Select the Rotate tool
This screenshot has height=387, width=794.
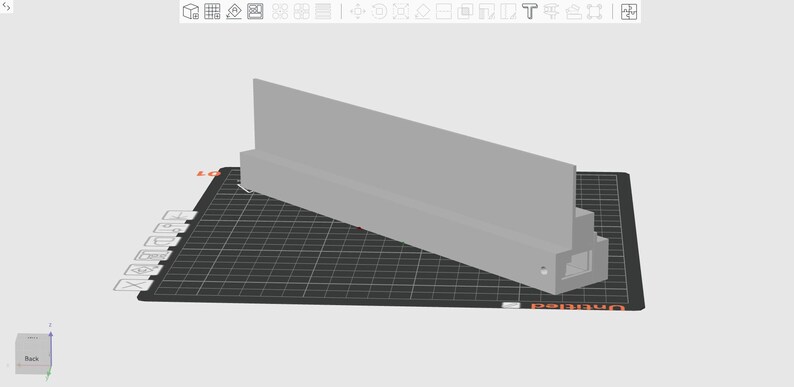pyautogui.click(x=379, y=11)
